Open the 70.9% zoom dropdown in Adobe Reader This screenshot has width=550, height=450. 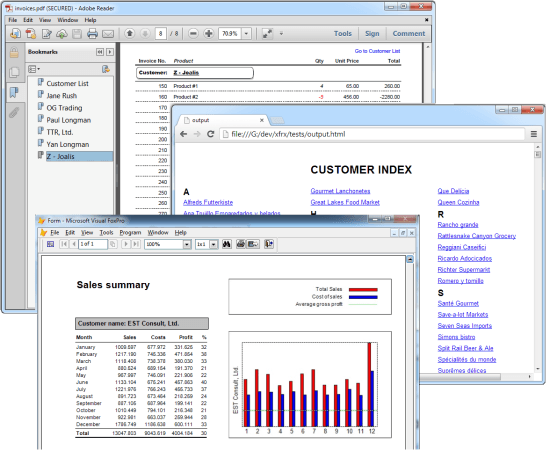(x=246, y=34)
